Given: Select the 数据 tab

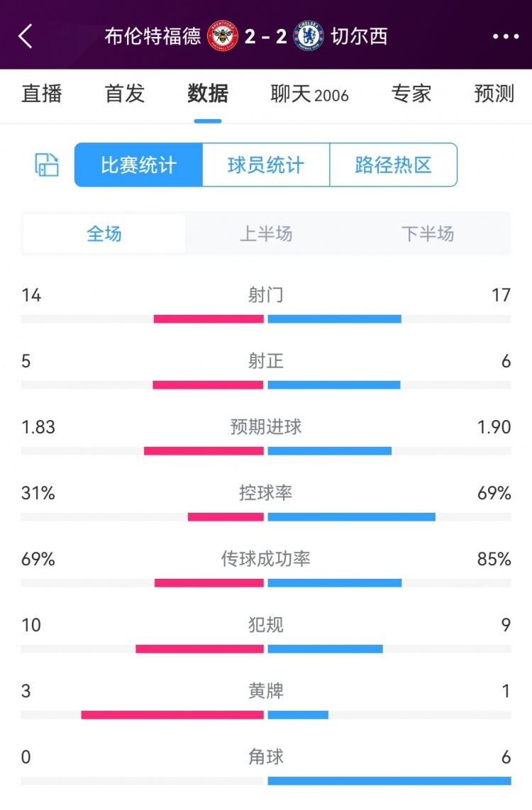Looking at the screenshot, I should coord(208,94).
